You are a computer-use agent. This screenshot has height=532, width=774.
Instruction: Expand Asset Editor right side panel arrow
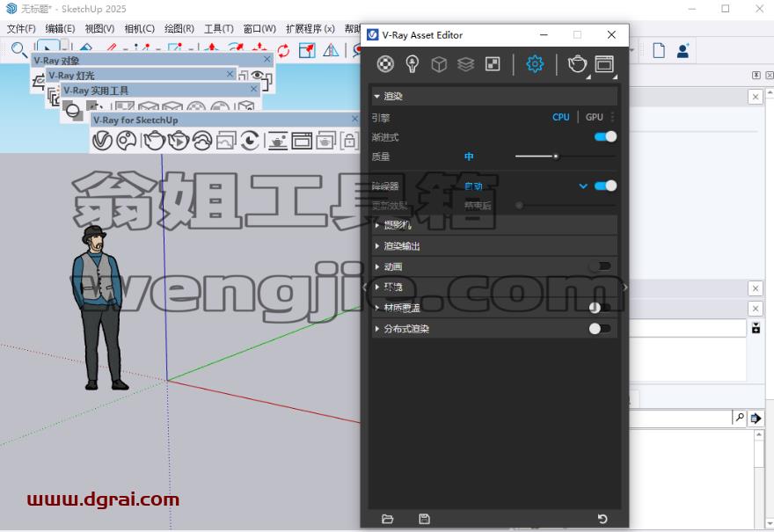pyautogui.click(x=625, y=287)
